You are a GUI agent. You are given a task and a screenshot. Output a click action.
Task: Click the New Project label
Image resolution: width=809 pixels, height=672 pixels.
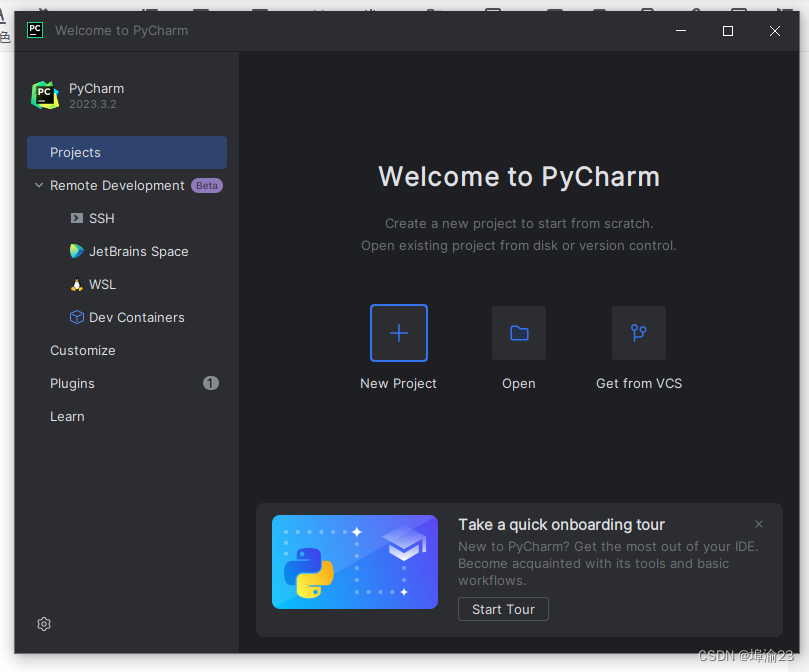[x=398, y=383]
